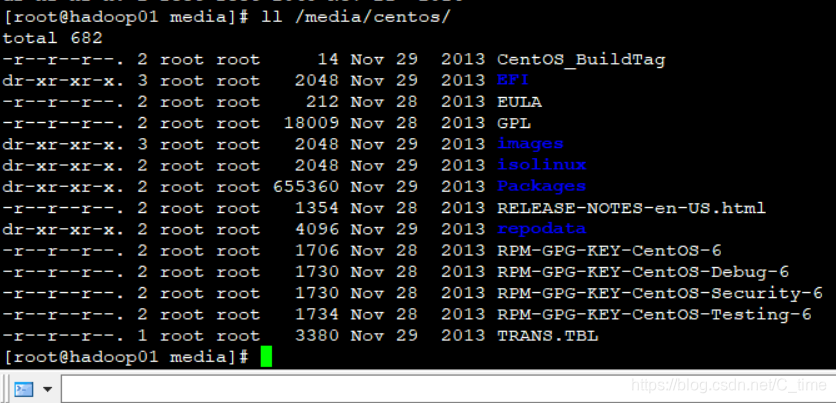The height and width of the screenshot is (403, 836).
Task: Click the 655360 size value for Packages
Action: [x=306, y=186]
